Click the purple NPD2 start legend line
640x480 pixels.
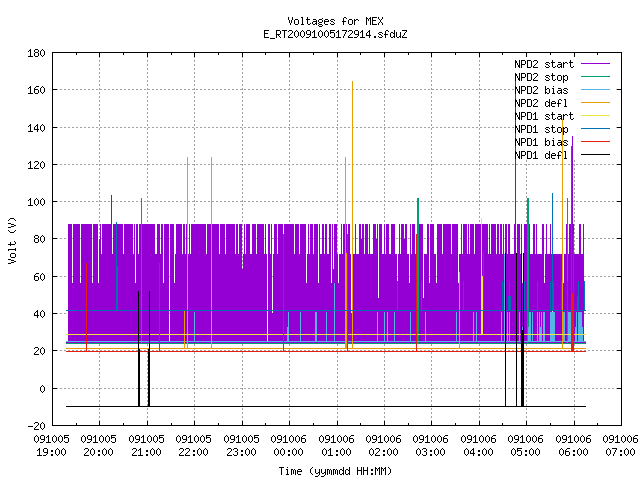[x=596, y=64]
